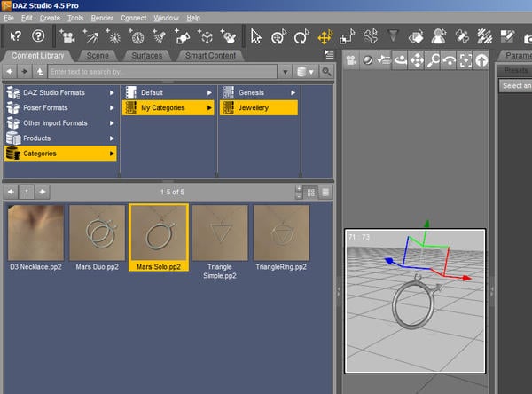Open the File menu
The width and height of the screenshot is (532, 394).
9,18
